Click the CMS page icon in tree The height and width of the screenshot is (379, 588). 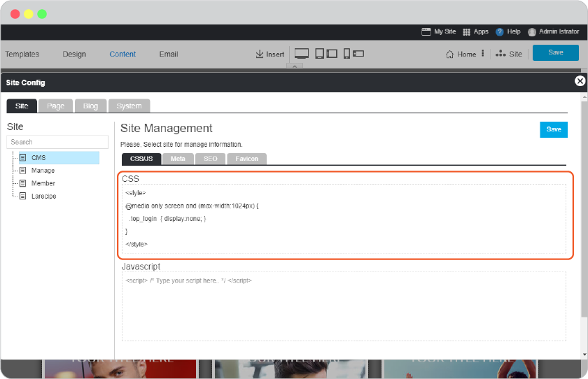23,157
